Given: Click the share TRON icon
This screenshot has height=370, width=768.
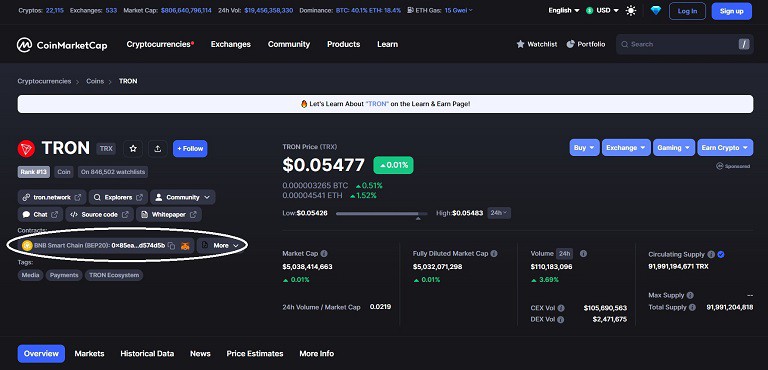Looking at the screenshot, I should coord(158,148).
